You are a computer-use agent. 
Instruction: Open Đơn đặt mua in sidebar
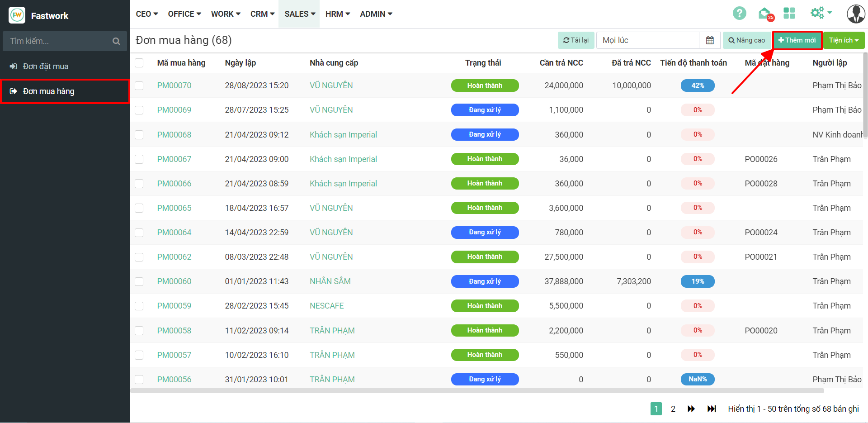point(46,67)
